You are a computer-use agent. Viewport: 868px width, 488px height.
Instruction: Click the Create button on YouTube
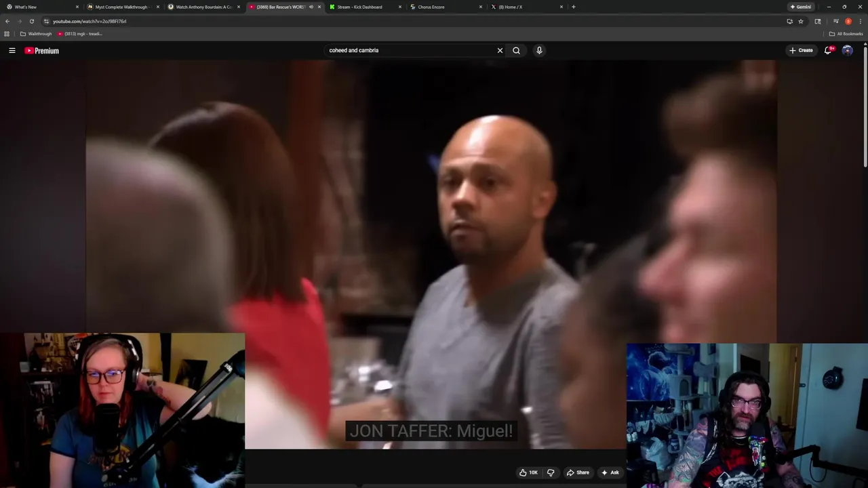pyautogui.click(x=801, y=50)
